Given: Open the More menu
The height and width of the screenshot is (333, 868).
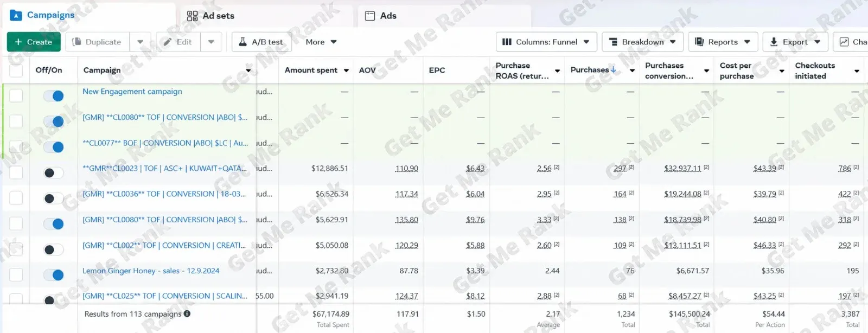Looking at the screenshot, I should click(321, 42).
